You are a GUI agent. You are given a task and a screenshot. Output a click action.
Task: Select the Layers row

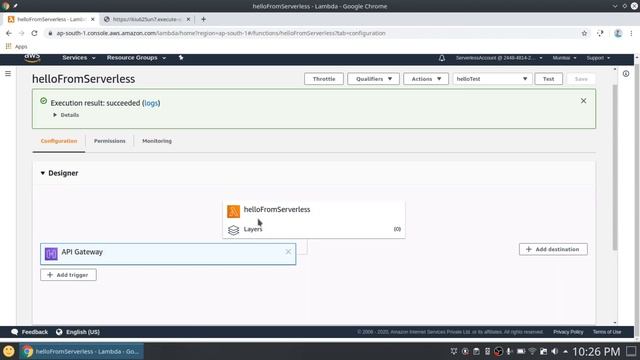(314, 229)
